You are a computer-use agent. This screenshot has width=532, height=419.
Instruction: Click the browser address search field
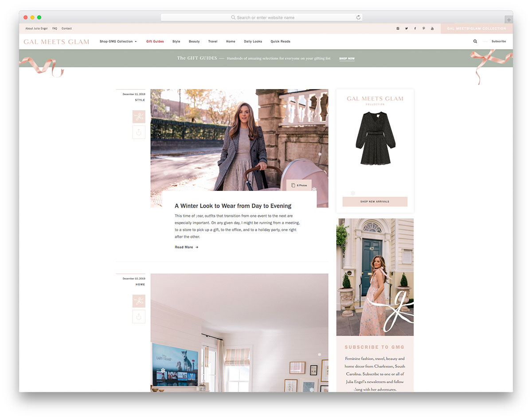262,17
